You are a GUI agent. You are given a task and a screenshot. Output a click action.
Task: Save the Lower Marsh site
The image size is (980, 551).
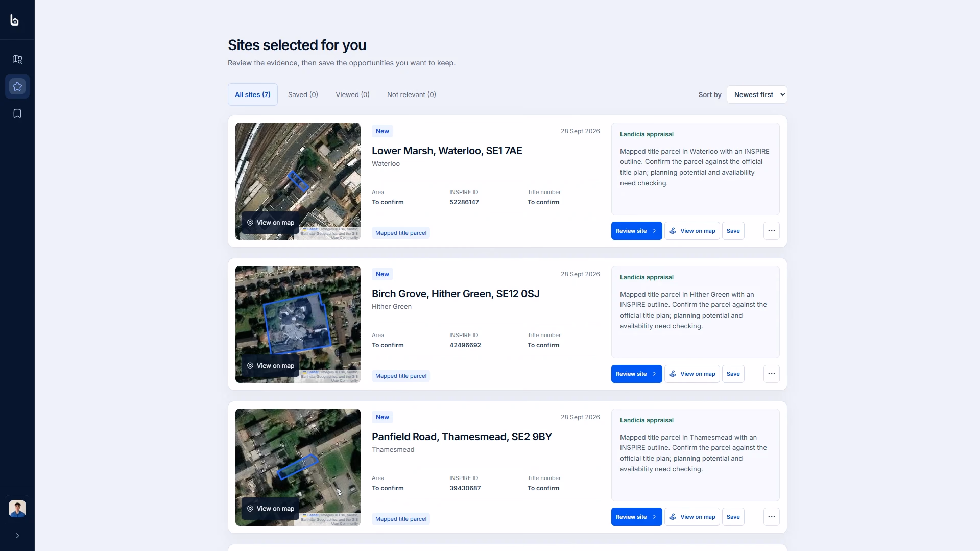pos(733,231)
